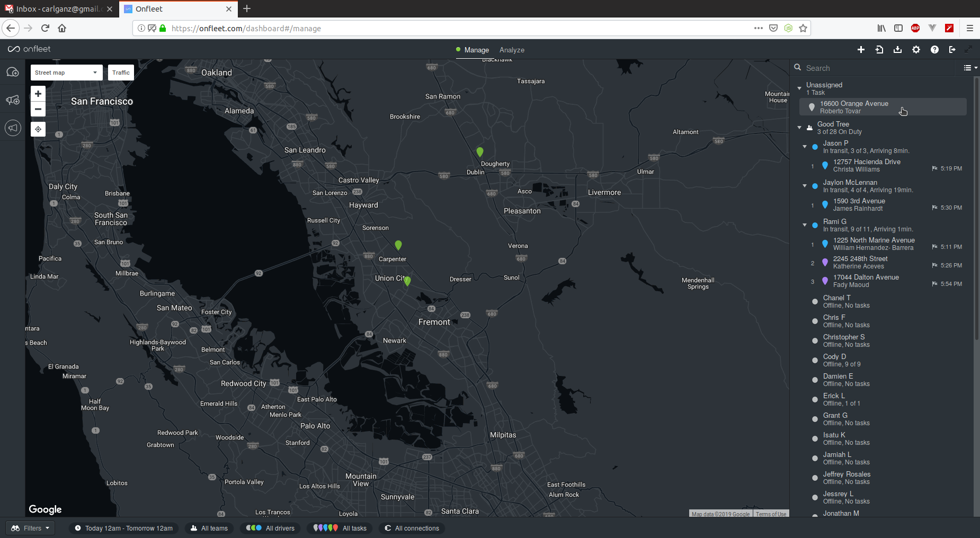
Task: Click the Adblock Plus extension icon
Action: [x=915, y=28]
